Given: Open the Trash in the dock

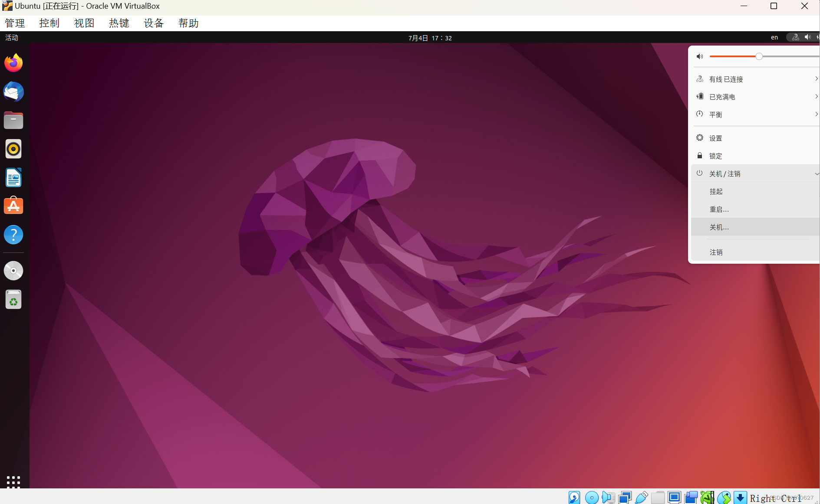Looking at the screenshot, I should coord(13,299).
